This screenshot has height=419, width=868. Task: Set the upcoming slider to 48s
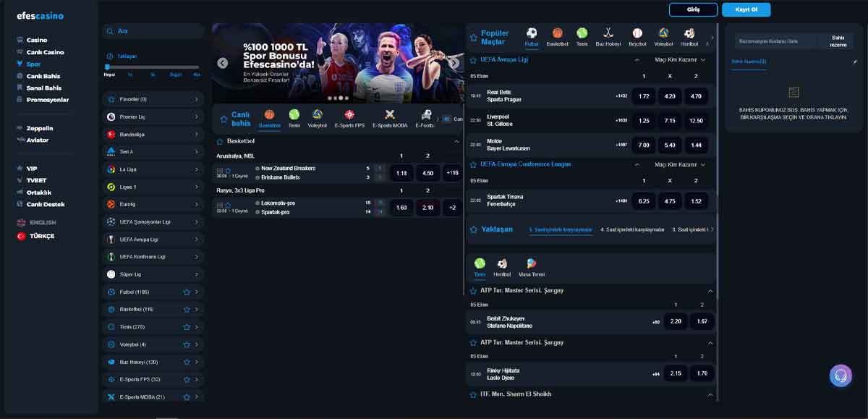pos(197,75)
